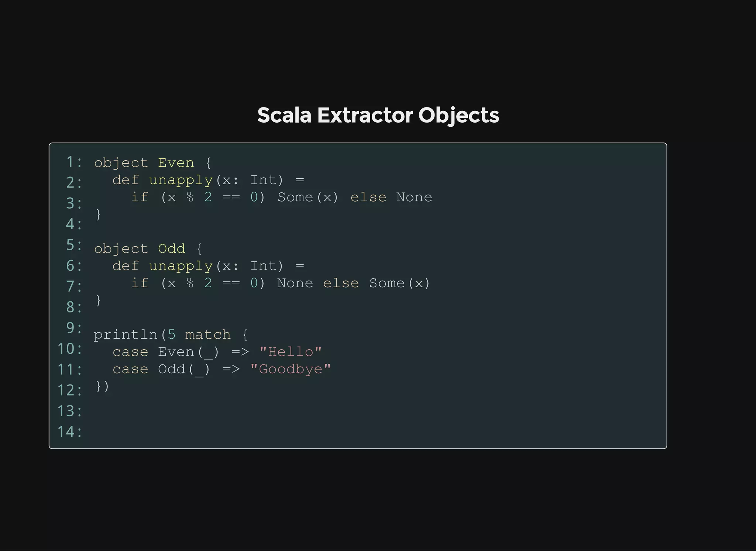Click 'Odd(_)' in the second case clause
This screenshot has width=756, height=551.
tap(184, 369)
